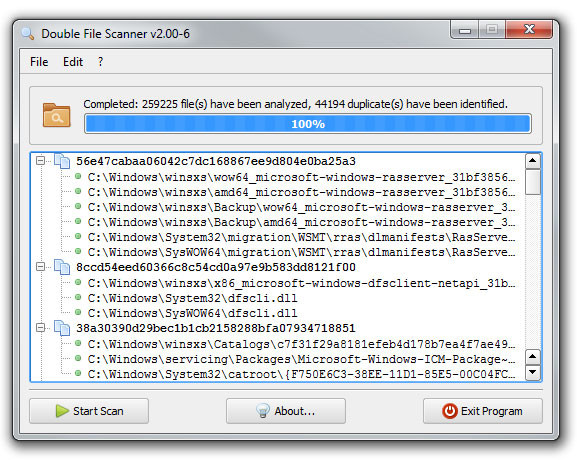Click the scroll down arrow at bottom of list
Image resolution: width=577 pixels, height=460 pixels.
tap(533, 372)
